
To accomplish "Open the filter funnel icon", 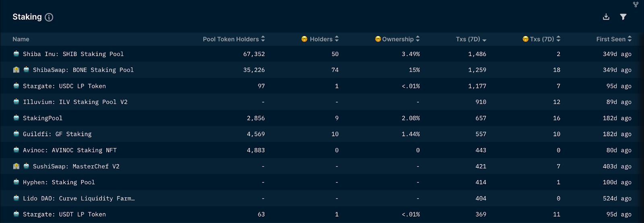I will pyautogui.click(x=623, y=17).
